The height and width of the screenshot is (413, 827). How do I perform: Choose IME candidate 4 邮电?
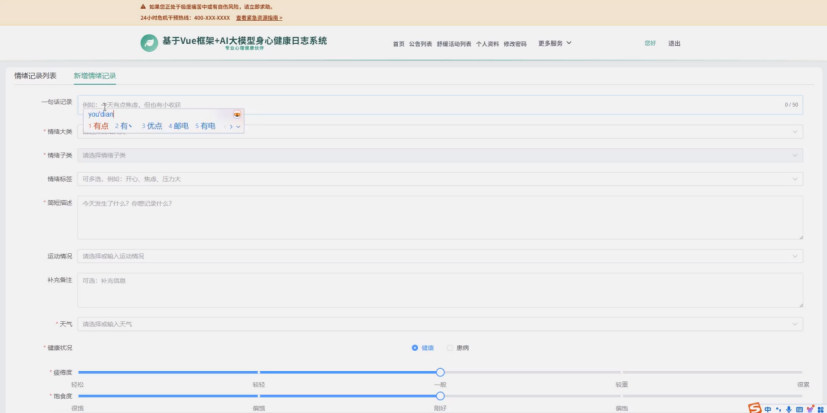coord(179,126)
